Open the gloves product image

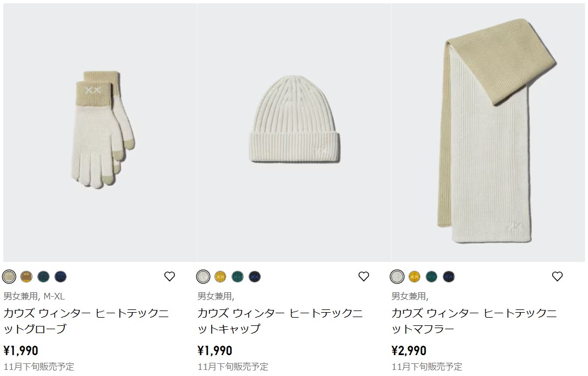(100, 133)
